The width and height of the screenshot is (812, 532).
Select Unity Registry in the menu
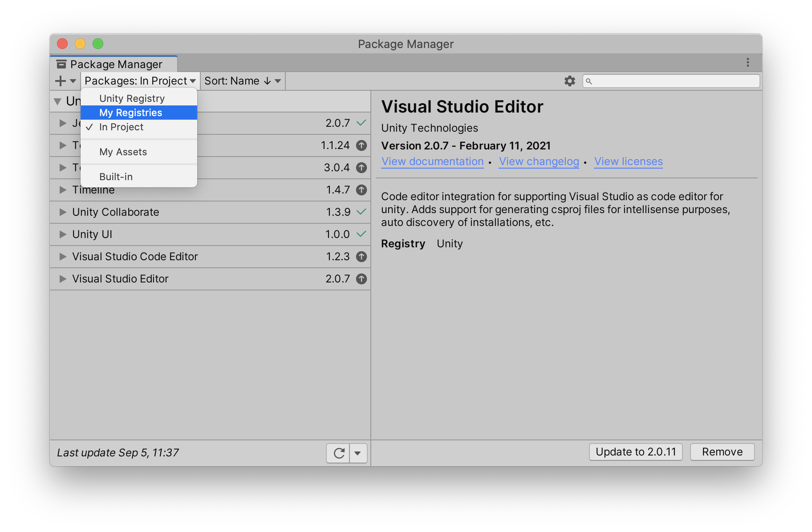132,99
